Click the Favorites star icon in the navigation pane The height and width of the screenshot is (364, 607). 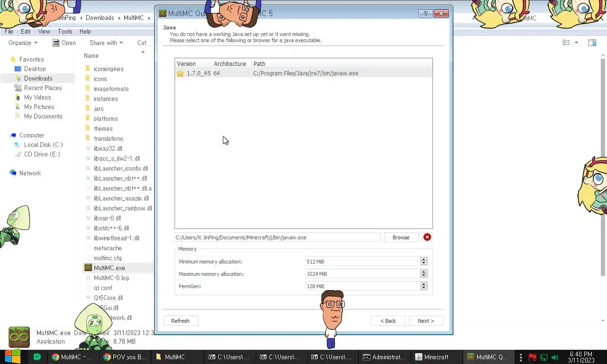(x=13, y=59)
